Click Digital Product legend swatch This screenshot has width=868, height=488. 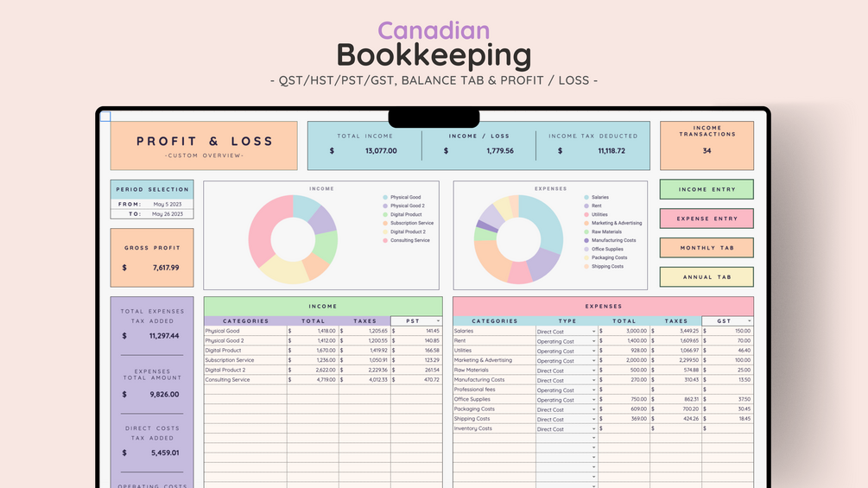pyautogui.click(x=385, y=214)
